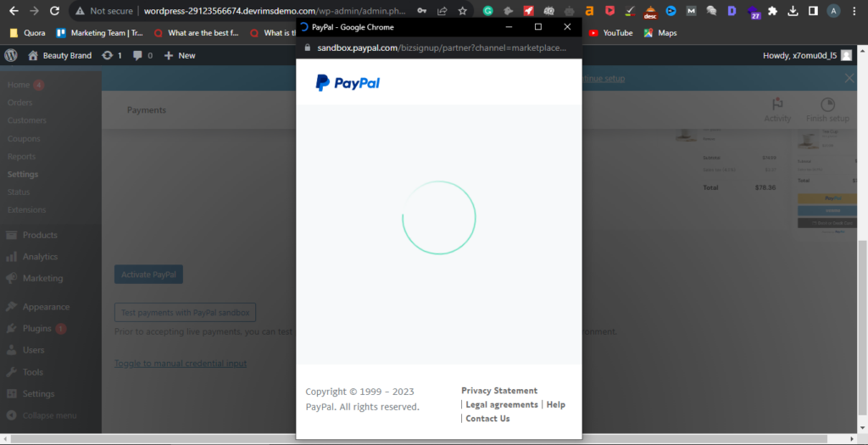Collapse the WordPress admin sidebar menu
This screenshot has height=445, width=868.
49,415
